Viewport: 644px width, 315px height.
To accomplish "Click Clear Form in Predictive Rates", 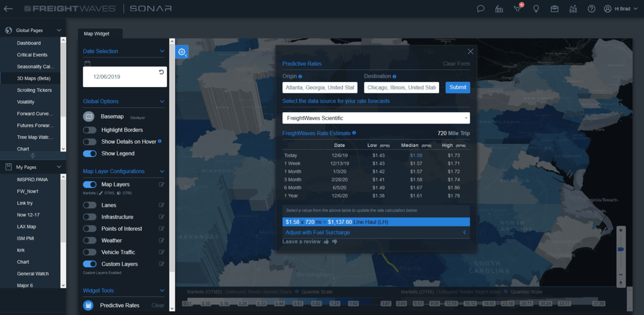I will [x=456, y=64].
